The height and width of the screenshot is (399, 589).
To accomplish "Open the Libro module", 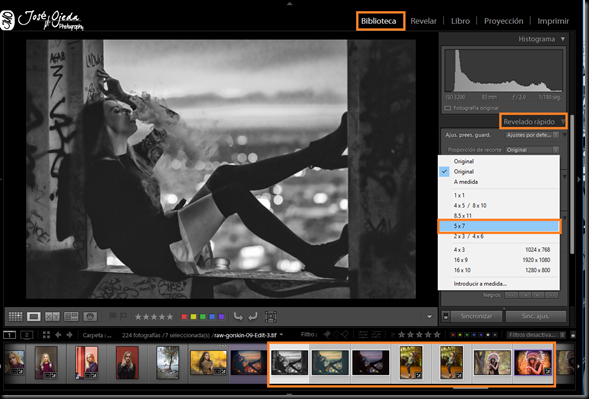I will pyautogui.click(x=460, y=21).
